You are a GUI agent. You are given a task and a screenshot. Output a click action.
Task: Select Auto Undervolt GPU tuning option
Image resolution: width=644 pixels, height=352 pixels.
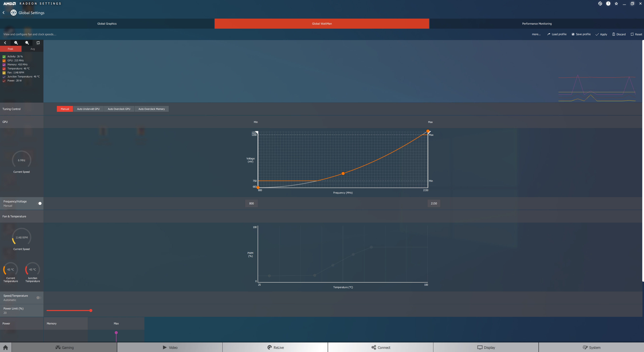88,109
